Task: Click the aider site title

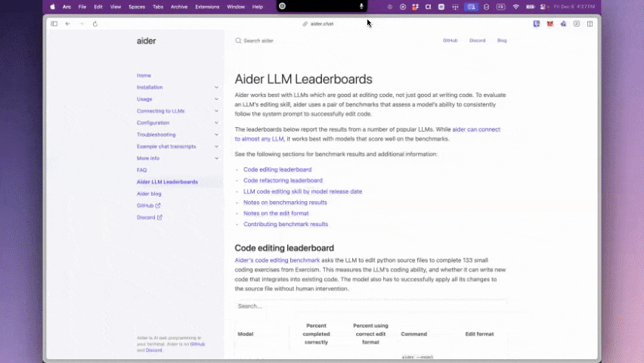Action: click(146, 41)
